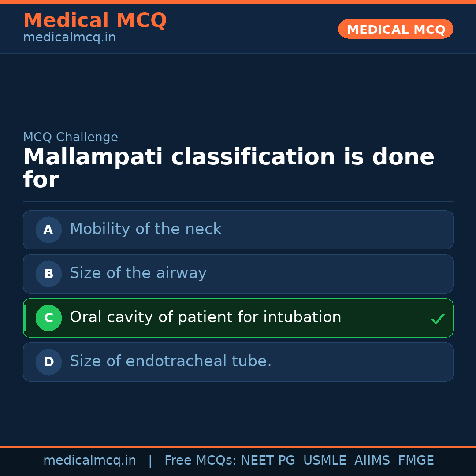The width and height of the screenshot is (476, 476).
Task: Click the orange MEDICAL MCQ badge
Action: pyautogui.click(x=396, y=30)
